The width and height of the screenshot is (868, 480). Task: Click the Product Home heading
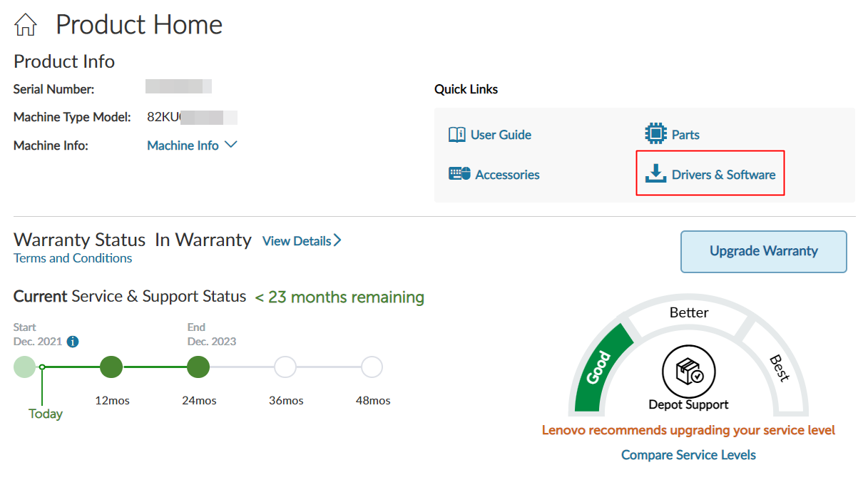pos(139,25)
